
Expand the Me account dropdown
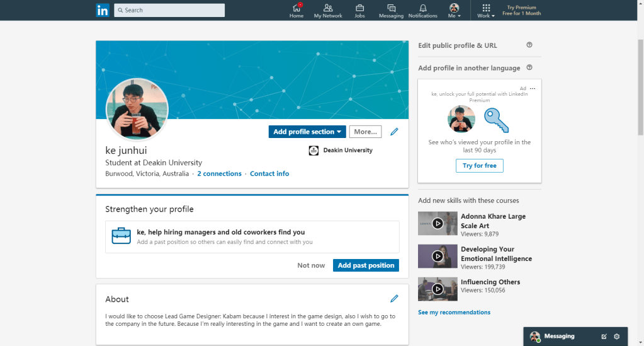(454, 11)
